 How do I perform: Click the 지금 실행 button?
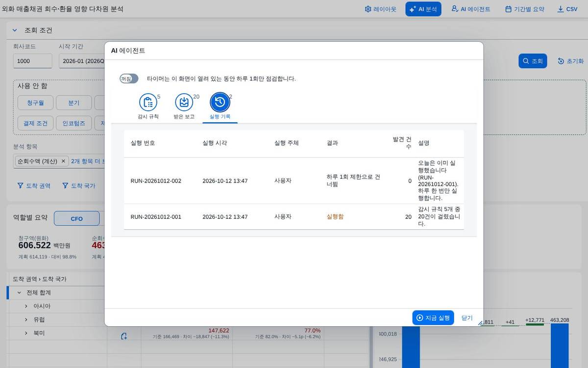point(433,317)
